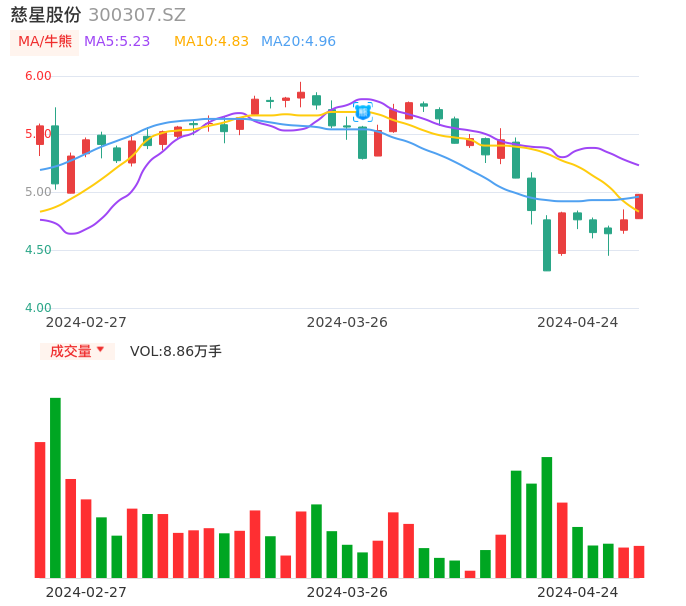Click the lowest green candlestick near 4.50

pyautogui.click(x=547, y=245)
